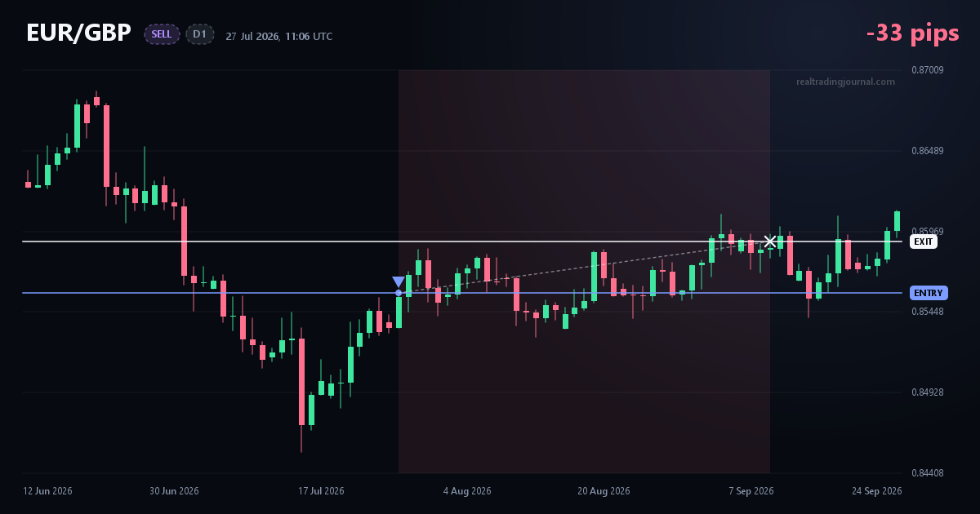Click the 30 Jun 2026 date label
Viewport: 980px width, 514px height.
click(x=174, y=491)
